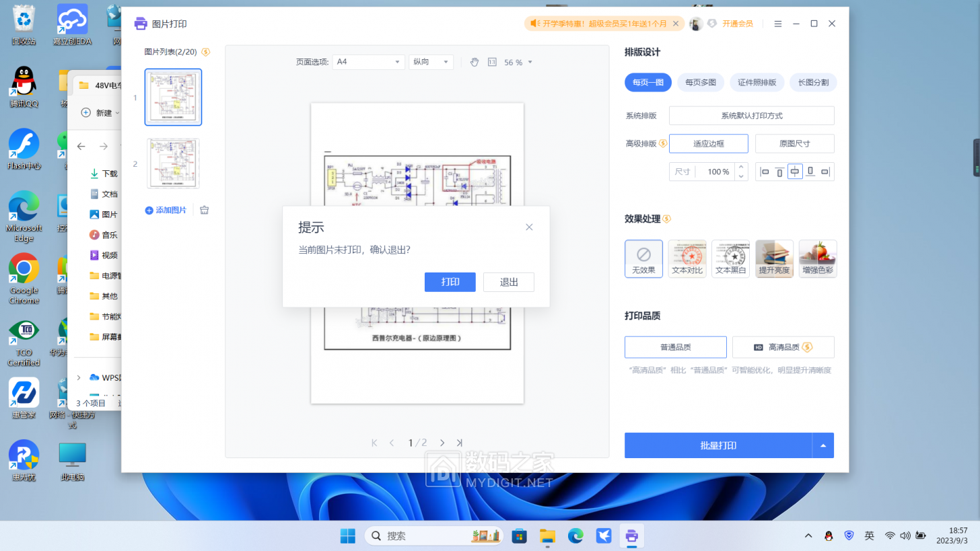Go back in the File Explorer window
This screenshot has width=980, height=551.
coord(81,146)
